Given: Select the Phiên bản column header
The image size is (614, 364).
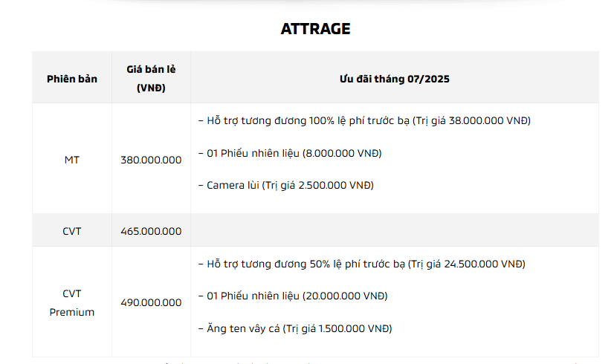Looking at the screenshot, I should 72,79.
